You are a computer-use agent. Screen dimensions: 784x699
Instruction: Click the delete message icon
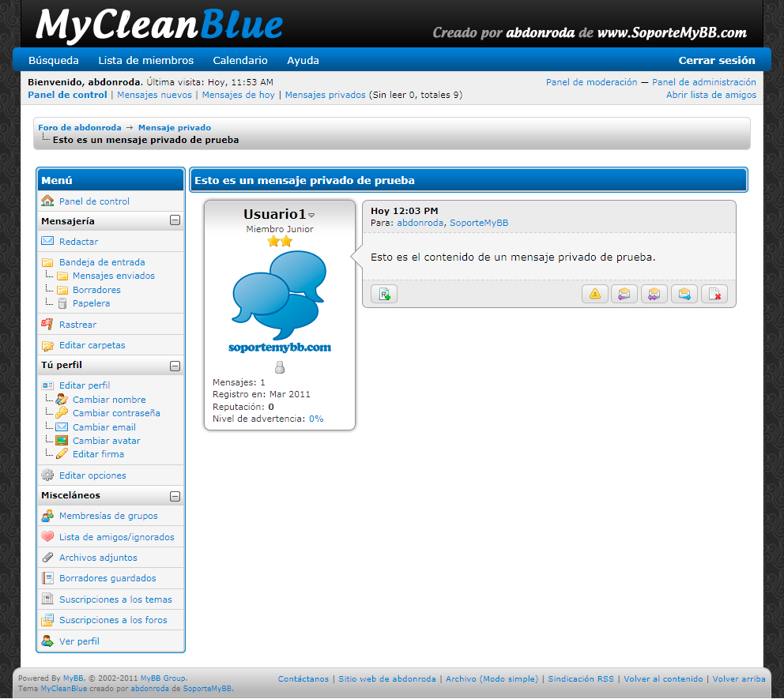pyautogui.click(x=714, y=294)
